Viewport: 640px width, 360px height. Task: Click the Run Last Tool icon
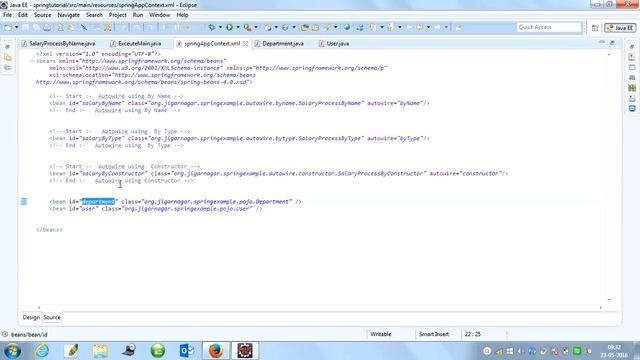click(247, 27)
